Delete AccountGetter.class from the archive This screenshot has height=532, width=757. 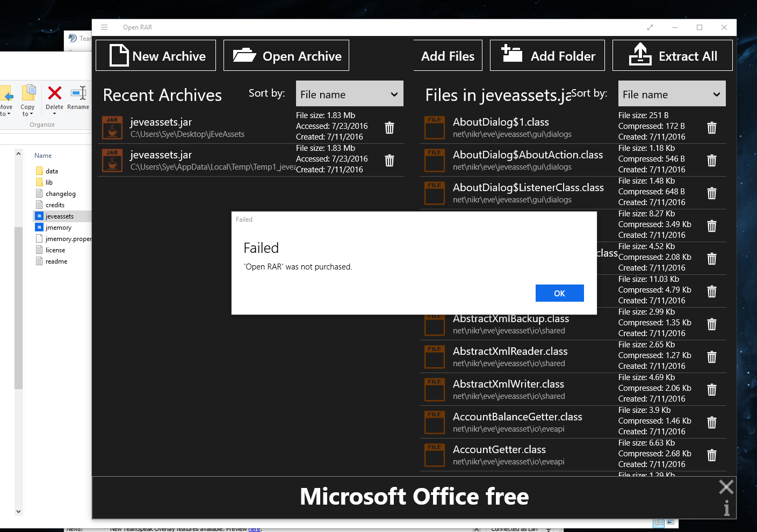pos(712,455)
